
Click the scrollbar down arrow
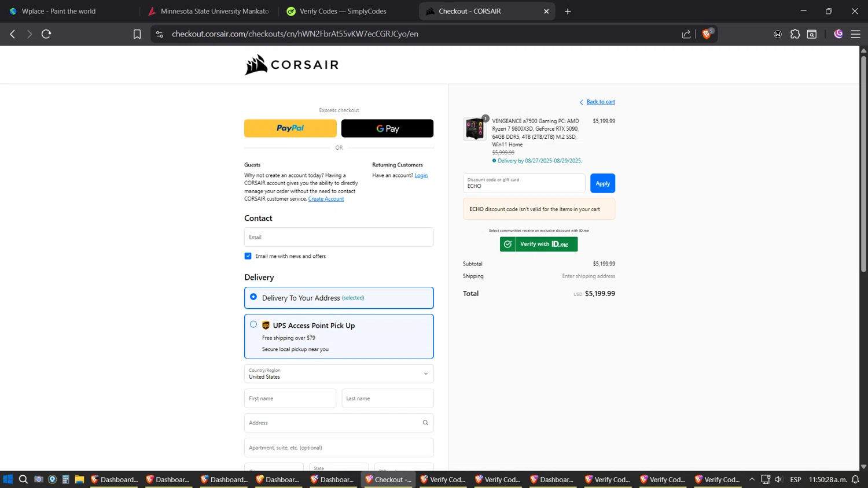click(x=863, y=467)
